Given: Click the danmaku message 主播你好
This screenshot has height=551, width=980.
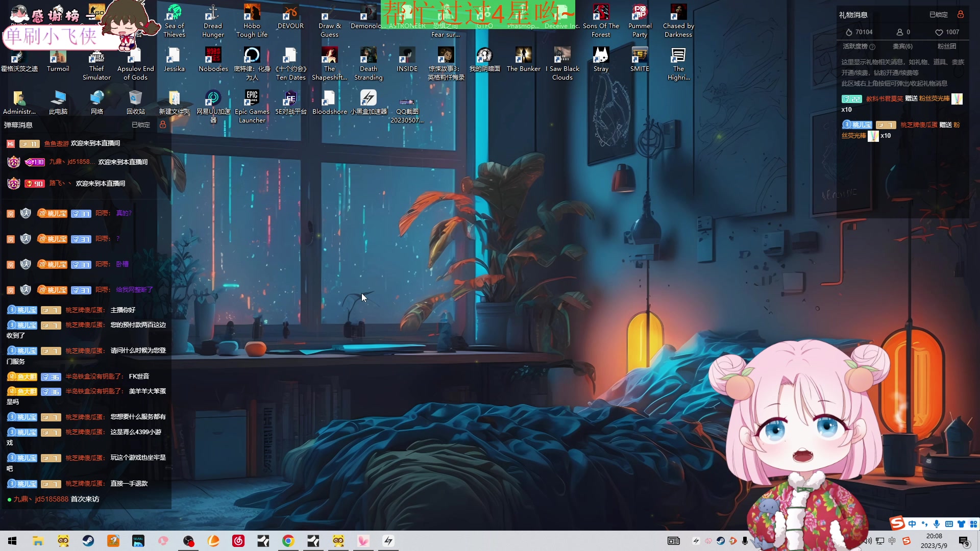Looking at the screenshot, I should point(123,310).
